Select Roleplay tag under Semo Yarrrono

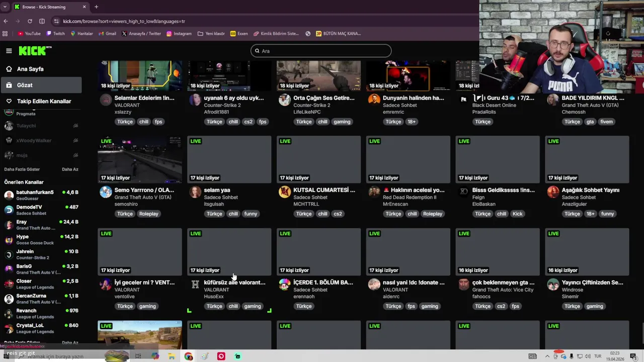[148, 214]
